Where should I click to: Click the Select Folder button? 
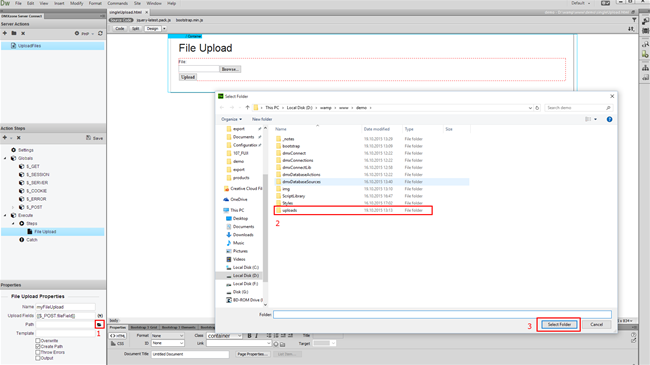tap(559, 324)
